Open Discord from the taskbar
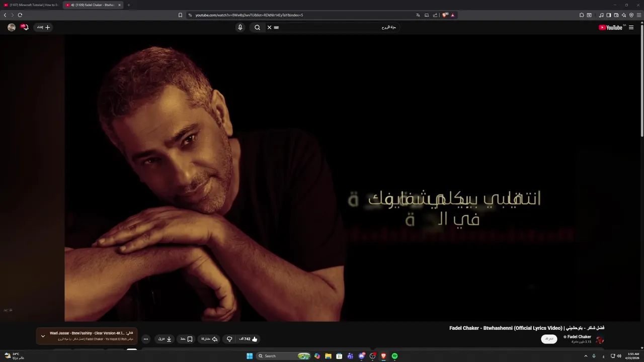This screenshot has height=362, width=644. [361, 356]
